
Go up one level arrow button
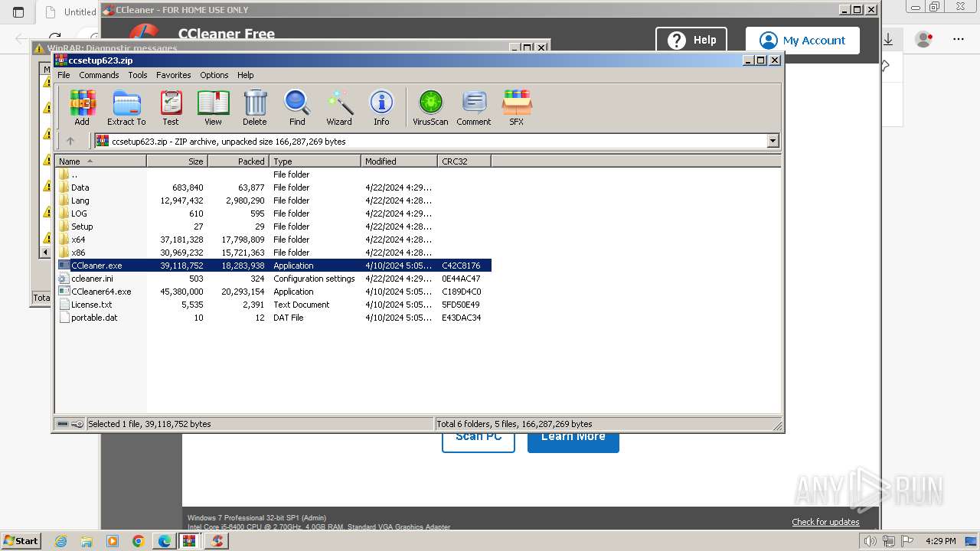tap(70, 141)
